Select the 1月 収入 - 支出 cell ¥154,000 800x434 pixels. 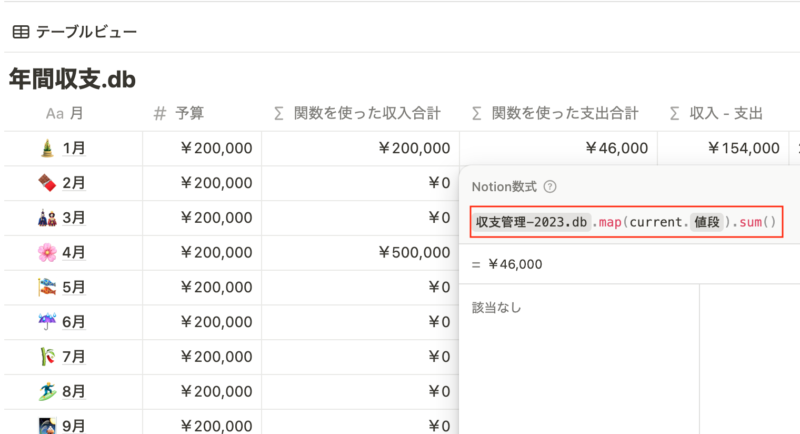point(723,148)
